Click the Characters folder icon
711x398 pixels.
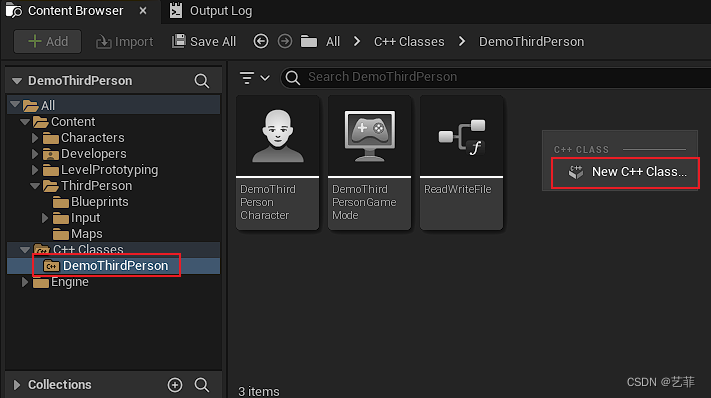coord(50,138)
